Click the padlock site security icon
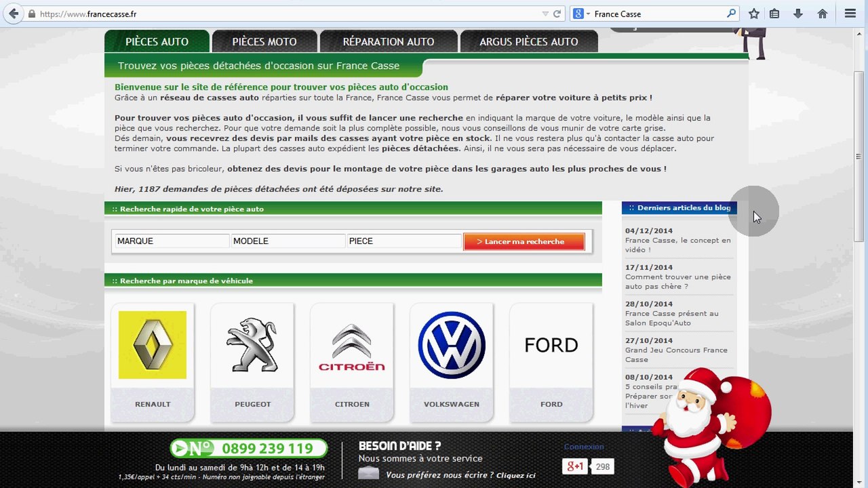 (32, 14)
